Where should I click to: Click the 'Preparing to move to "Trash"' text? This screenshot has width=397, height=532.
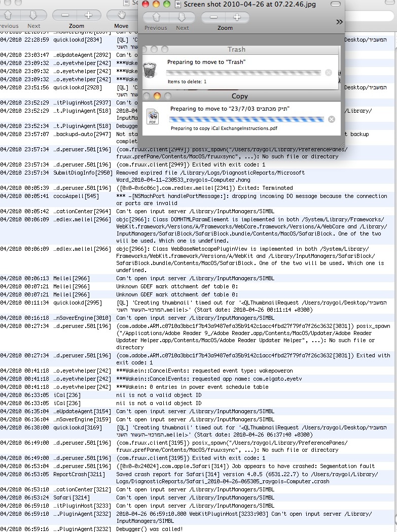pyautogui.click(x=206, y=62)
